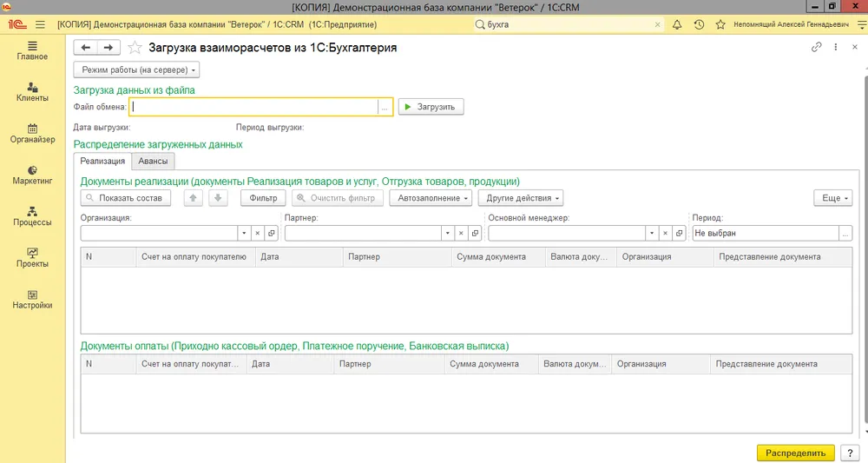
Task: Open the selected Организация item
Action: [271, 233]
